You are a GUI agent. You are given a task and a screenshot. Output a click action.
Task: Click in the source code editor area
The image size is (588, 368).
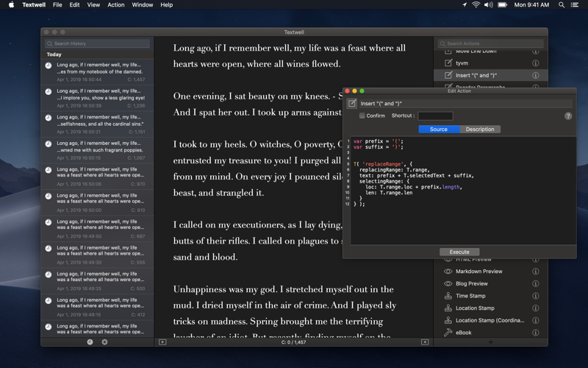click(x=463, y=191)
